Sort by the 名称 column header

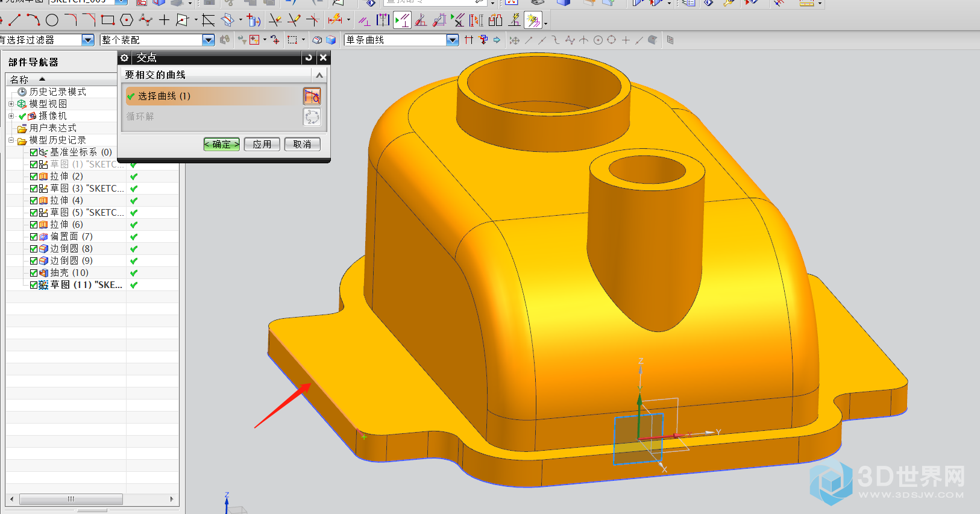point(19,80)
